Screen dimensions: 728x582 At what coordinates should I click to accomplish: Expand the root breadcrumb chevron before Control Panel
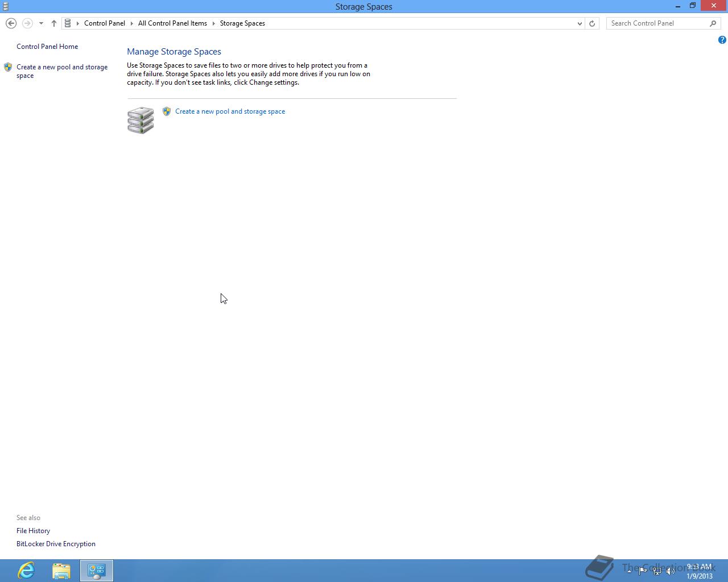click(78, 23)
